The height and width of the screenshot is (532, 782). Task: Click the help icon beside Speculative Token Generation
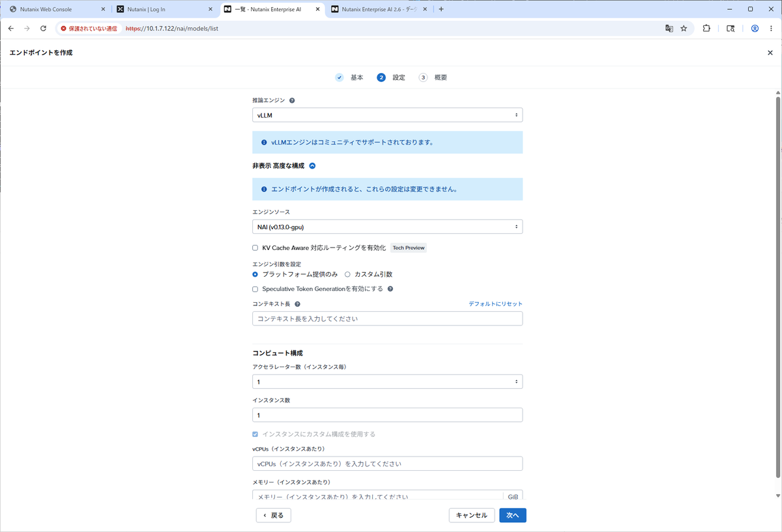click(390, 288)
